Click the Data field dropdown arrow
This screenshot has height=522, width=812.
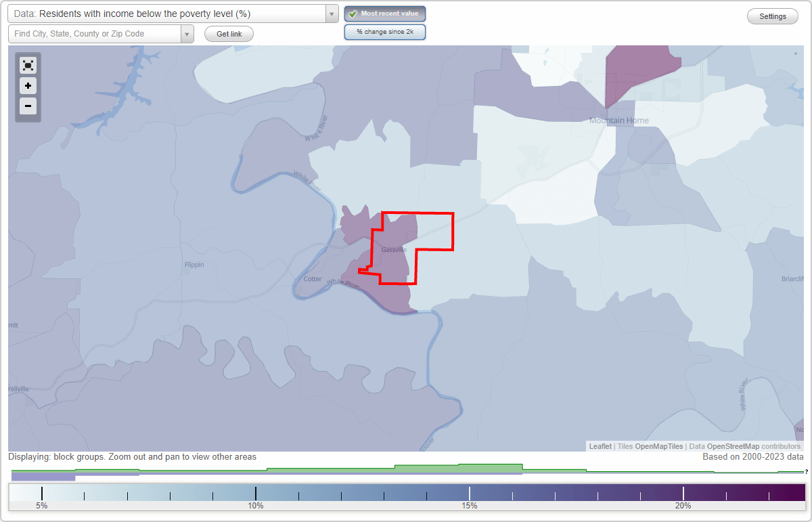point(331,13)
